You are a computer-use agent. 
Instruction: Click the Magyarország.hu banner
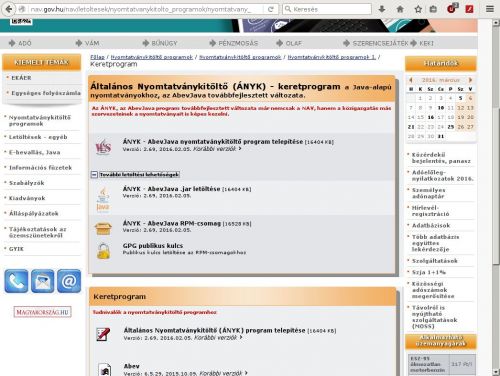(x=42, y=312)
